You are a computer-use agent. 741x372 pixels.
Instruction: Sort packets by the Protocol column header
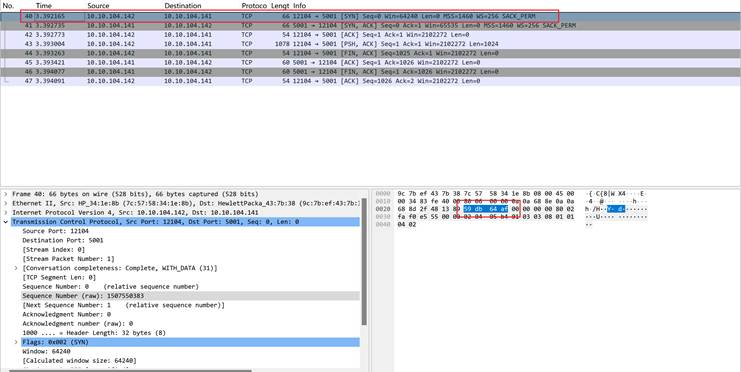pos(254,6)
